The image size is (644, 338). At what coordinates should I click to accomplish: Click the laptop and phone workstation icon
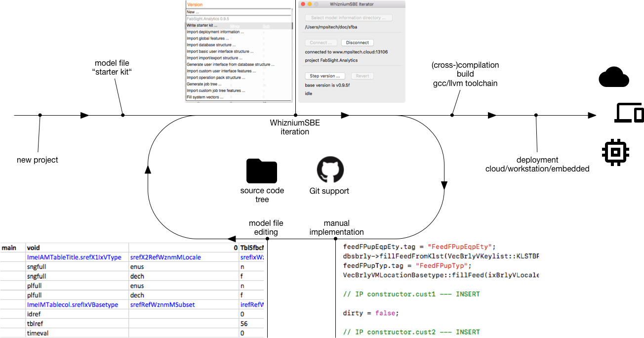(629, 113)
